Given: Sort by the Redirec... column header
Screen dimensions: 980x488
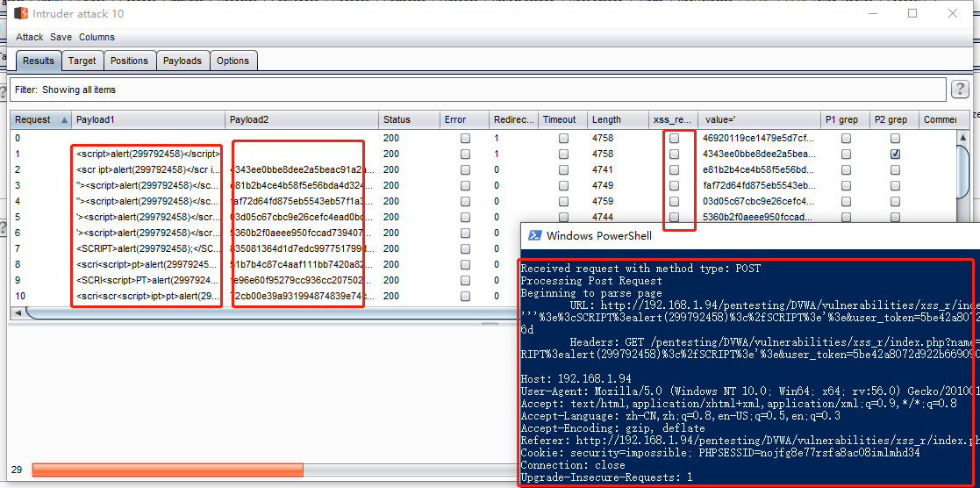Looking at the screenshot, I should pos(513,119).
